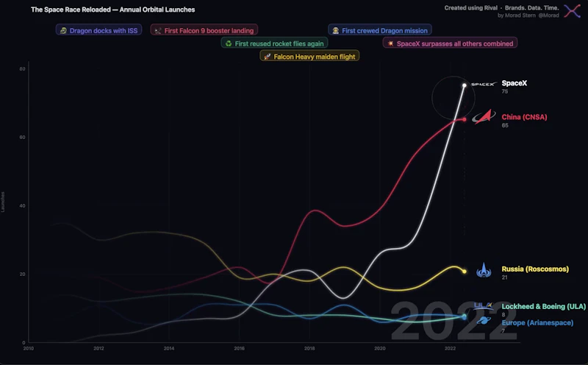Click the icon in Falcon 9 booster badge
This screenshot has width=588, height=365.
pos(158,31)
